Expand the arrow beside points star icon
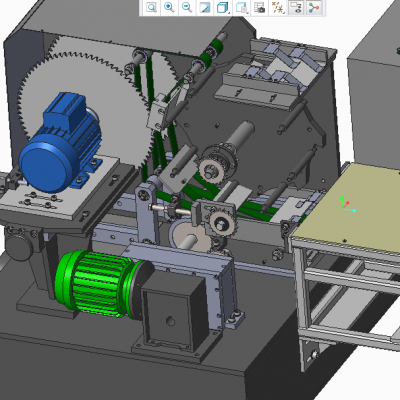 [284, 13]
